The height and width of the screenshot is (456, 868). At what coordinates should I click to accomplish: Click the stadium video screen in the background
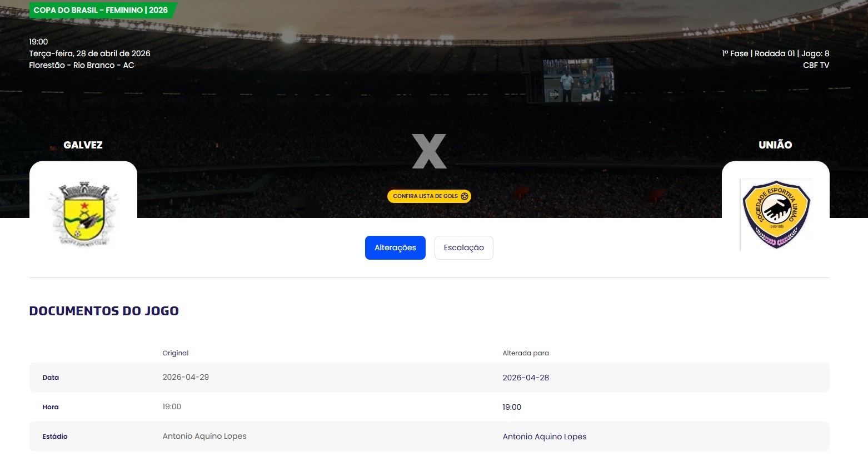tap(578, 81)
